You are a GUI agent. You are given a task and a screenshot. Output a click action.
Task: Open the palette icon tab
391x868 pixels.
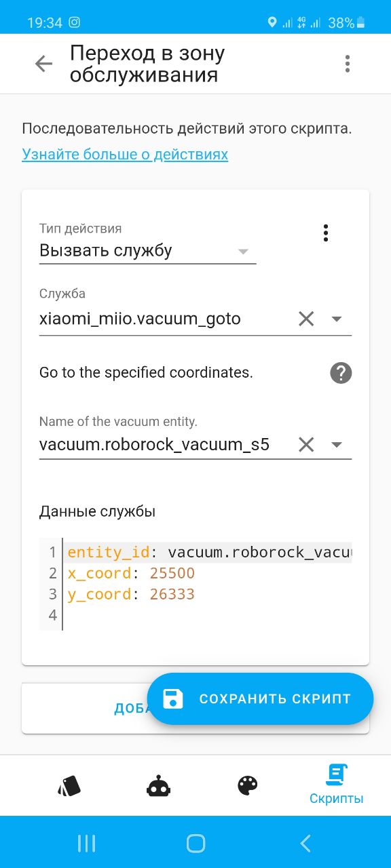pos(248,787)
